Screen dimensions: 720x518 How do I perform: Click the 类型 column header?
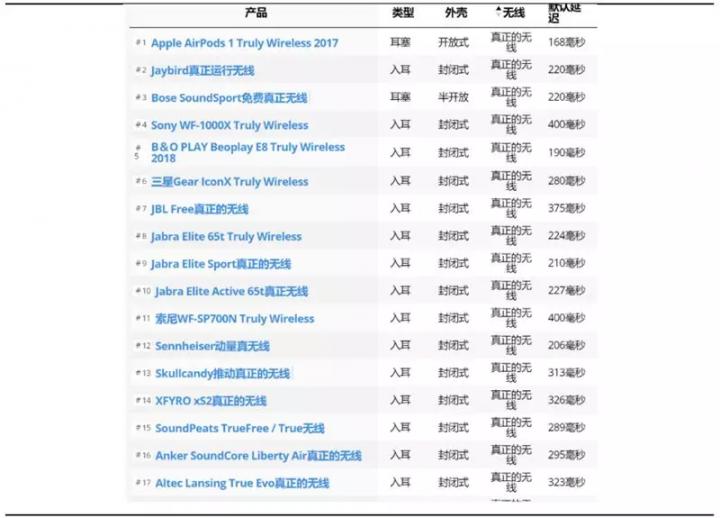click(403, 12)
